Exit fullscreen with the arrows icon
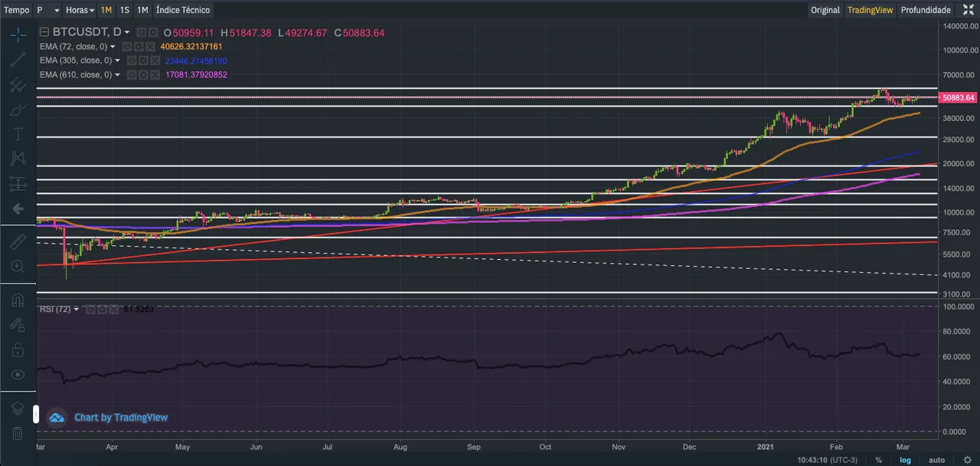 [x=968, y=10]
